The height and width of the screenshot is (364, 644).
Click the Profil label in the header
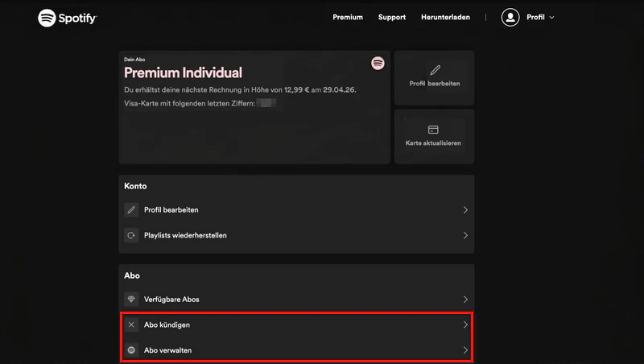point(535,17)
